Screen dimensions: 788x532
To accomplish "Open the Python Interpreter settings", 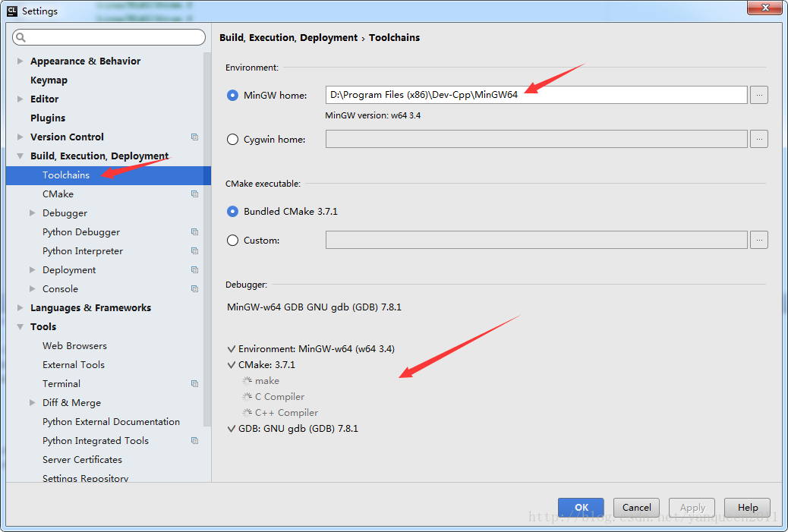I will click(x=83, y=250).
